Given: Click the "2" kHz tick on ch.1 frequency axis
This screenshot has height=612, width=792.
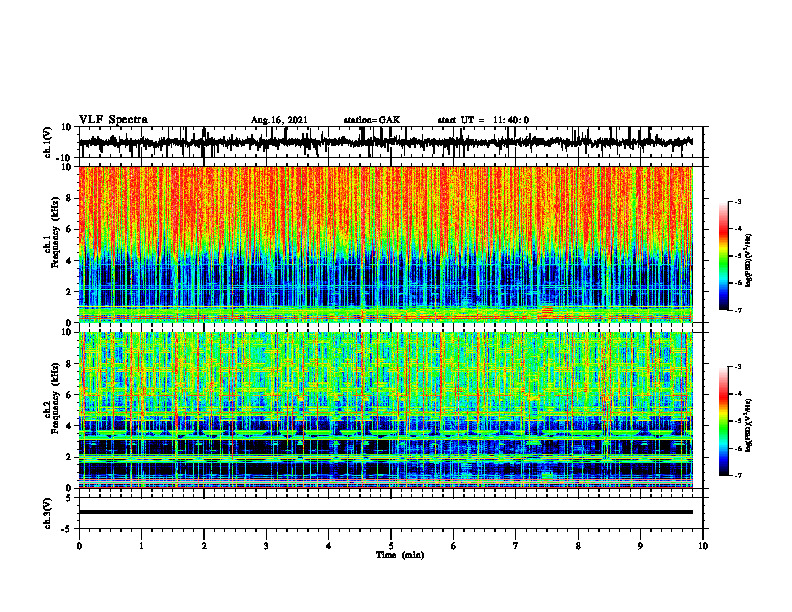Looking at the screenshot, I should [x=69, y=291].
